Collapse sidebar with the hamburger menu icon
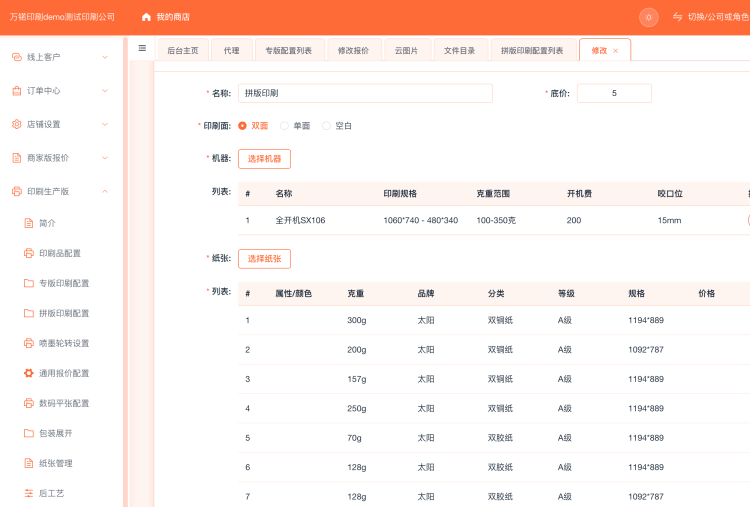The image size is (750, 507). 142,48
